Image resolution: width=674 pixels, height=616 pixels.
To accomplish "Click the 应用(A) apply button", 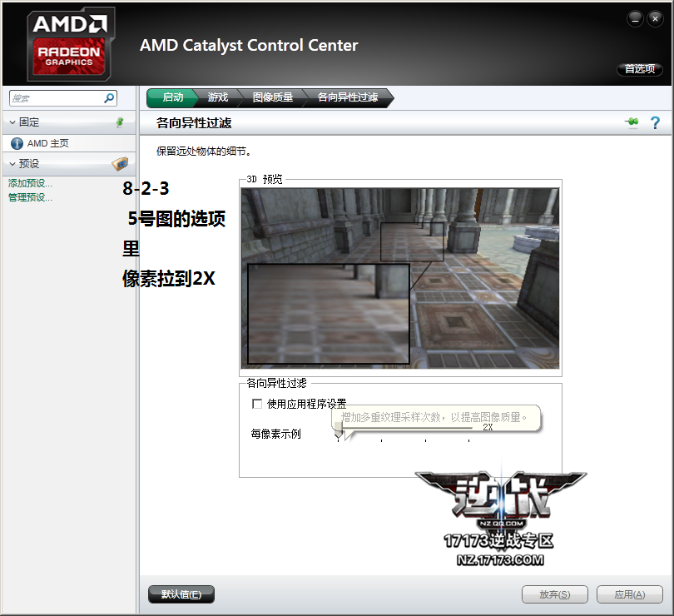I will click(629, 594).
